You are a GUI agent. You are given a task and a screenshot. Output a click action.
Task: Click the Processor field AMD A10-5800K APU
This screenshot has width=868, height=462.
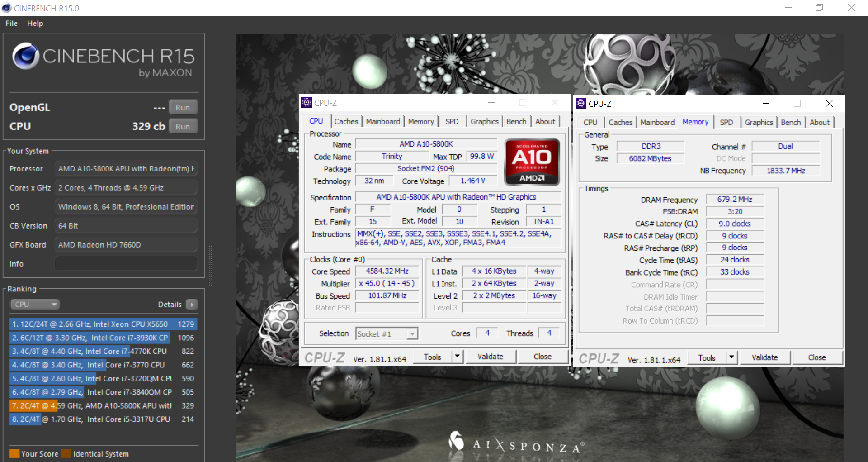126,168
